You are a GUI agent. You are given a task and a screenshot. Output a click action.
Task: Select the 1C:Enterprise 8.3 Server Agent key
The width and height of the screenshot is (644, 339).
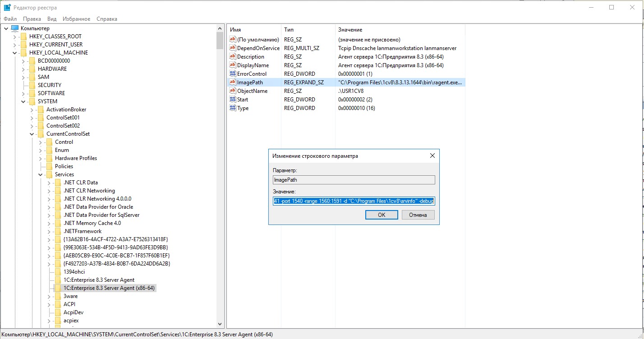point(99,280)
